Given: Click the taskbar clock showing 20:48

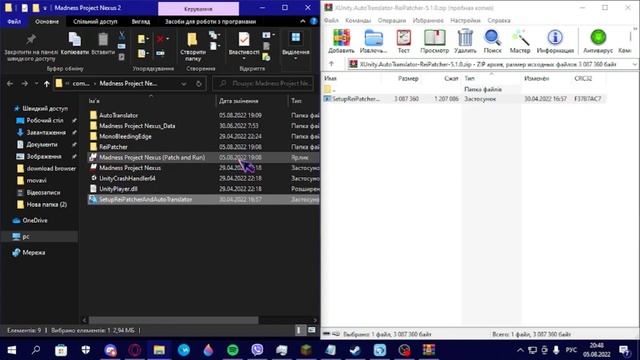Looking at the screenshot, I should pyautogui.click(x=597, y=350).
